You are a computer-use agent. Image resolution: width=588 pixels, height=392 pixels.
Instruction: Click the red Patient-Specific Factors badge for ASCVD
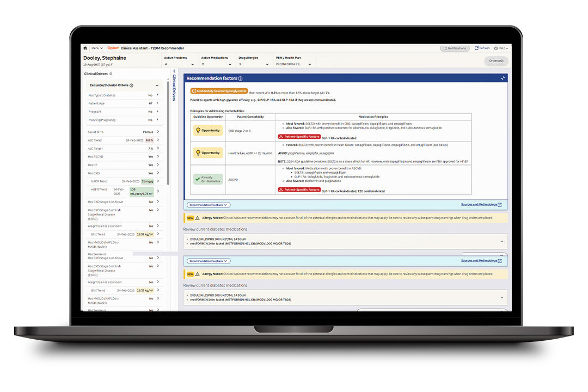coord(299,190)
